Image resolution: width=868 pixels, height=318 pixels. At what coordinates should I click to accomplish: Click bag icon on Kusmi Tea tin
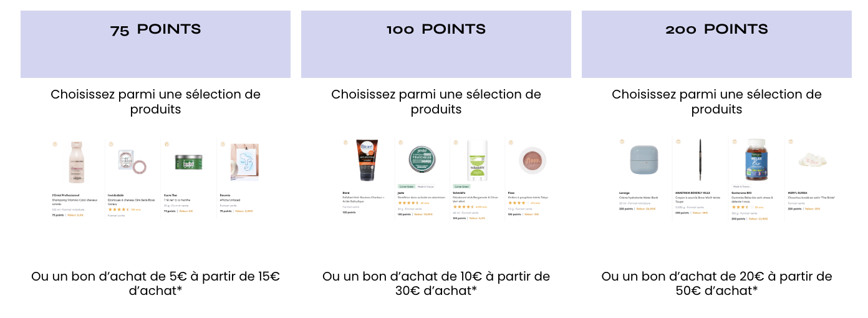(x=166, y=144)
